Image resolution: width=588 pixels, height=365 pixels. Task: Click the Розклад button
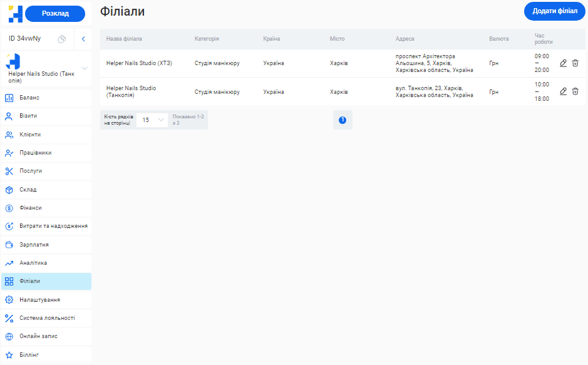55,14
